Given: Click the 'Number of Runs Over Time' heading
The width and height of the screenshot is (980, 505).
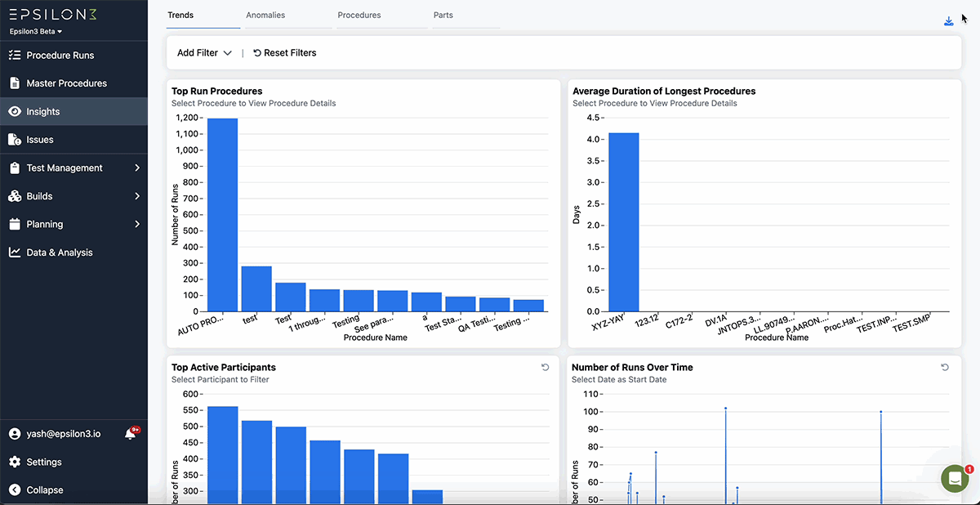Looking at the screenshot, I should pos(632,368).
